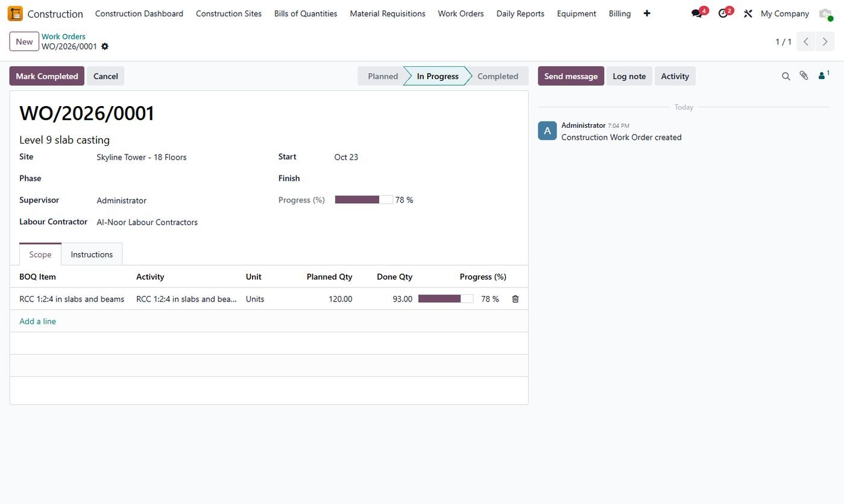Search the chatter messages

coord(786,76)
